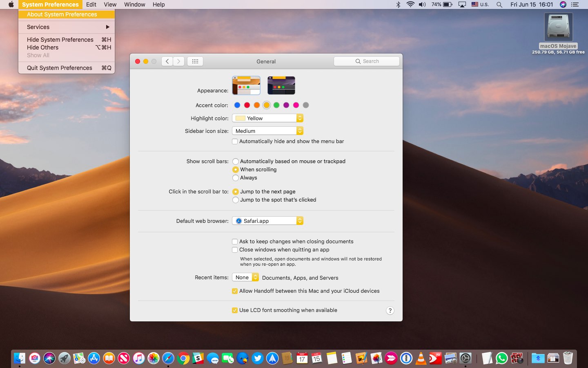The width and height of the screenshot is (588, 368).
Task: Open Spotlight search in the menu bar
Action: pos(499,4)
